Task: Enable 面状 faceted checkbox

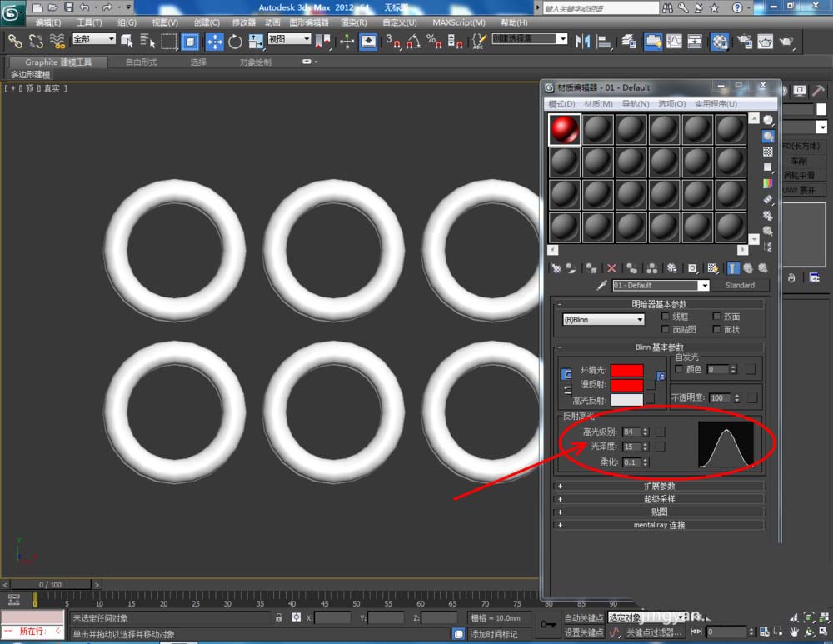Action: [716, 329]
